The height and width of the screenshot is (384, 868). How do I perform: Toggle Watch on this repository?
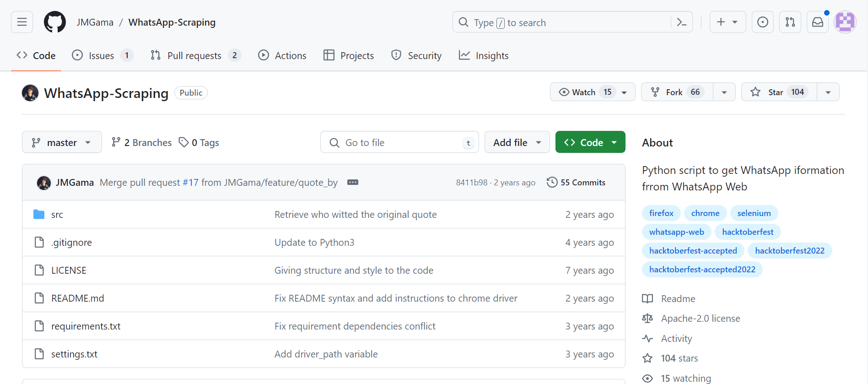(586, 92)
